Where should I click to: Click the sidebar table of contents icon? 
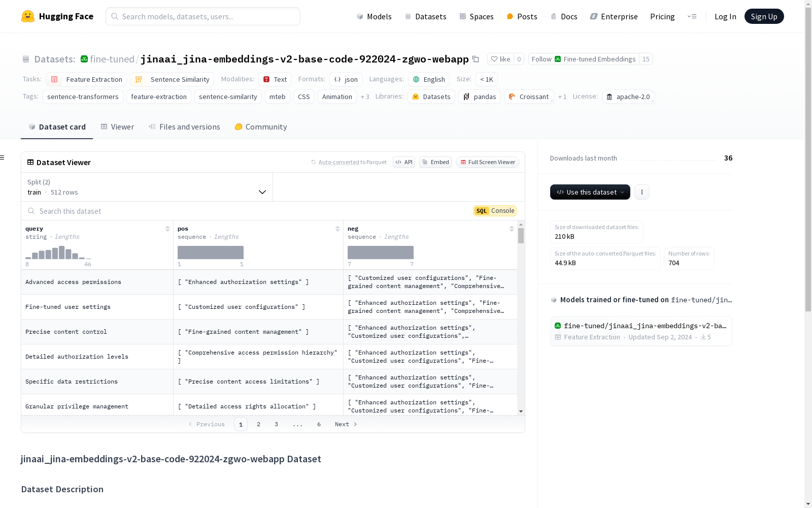[x=3, y=157]
